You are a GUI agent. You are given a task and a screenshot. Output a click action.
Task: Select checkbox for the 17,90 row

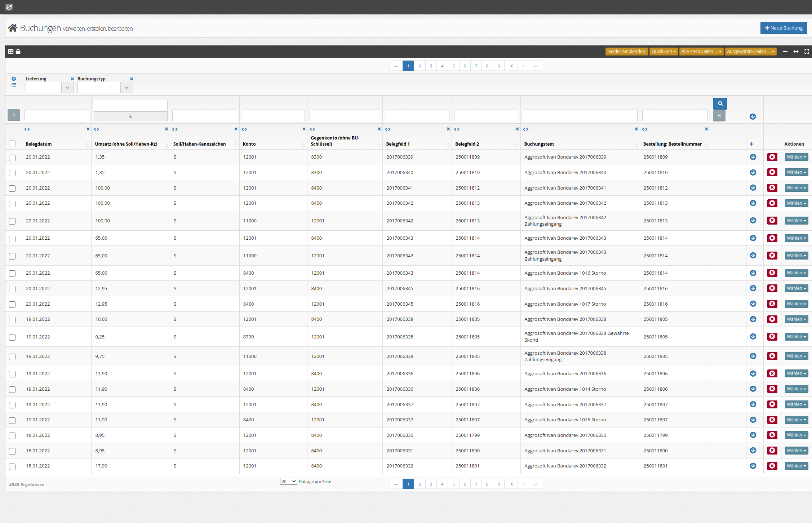click(x=12, y=466)
